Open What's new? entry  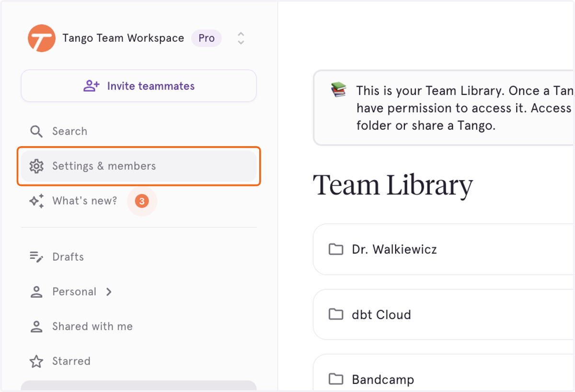tap(84, 201)
